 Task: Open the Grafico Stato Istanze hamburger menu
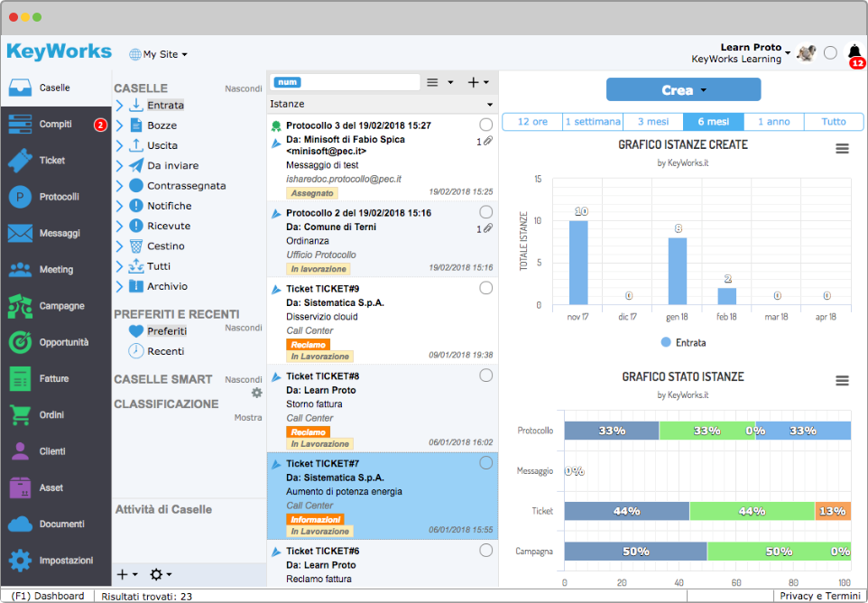842,380
